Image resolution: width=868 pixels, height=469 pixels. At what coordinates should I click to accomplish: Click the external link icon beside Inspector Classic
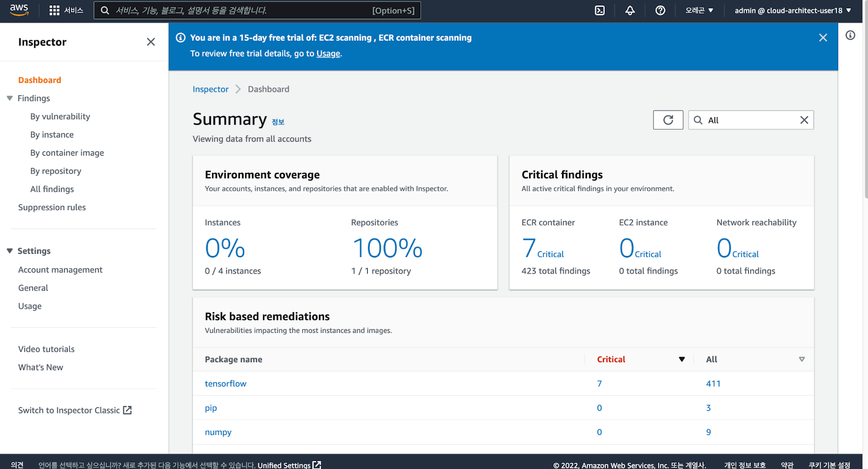[127, 410]
